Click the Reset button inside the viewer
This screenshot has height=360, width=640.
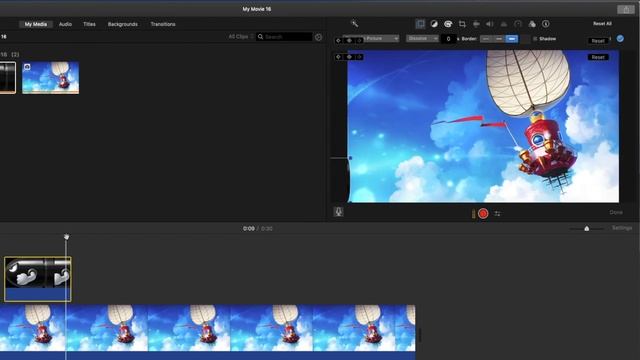tap(598, 57)
